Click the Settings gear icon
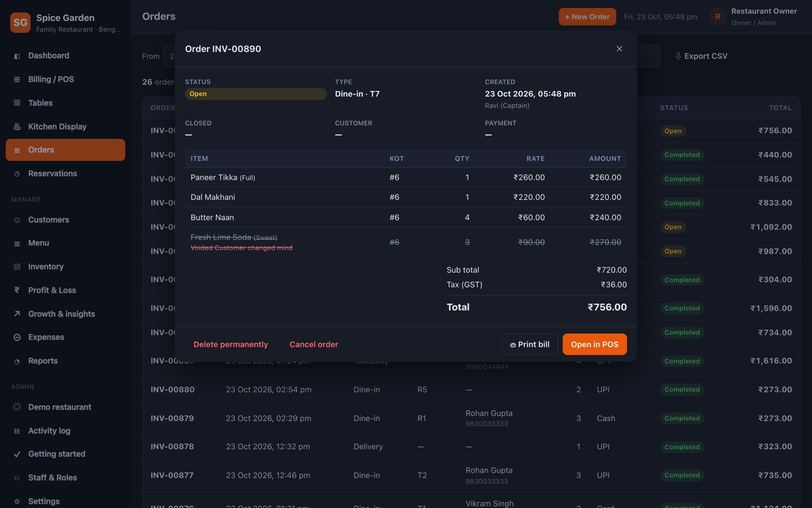The image size is (812, 508). (17, 502)
